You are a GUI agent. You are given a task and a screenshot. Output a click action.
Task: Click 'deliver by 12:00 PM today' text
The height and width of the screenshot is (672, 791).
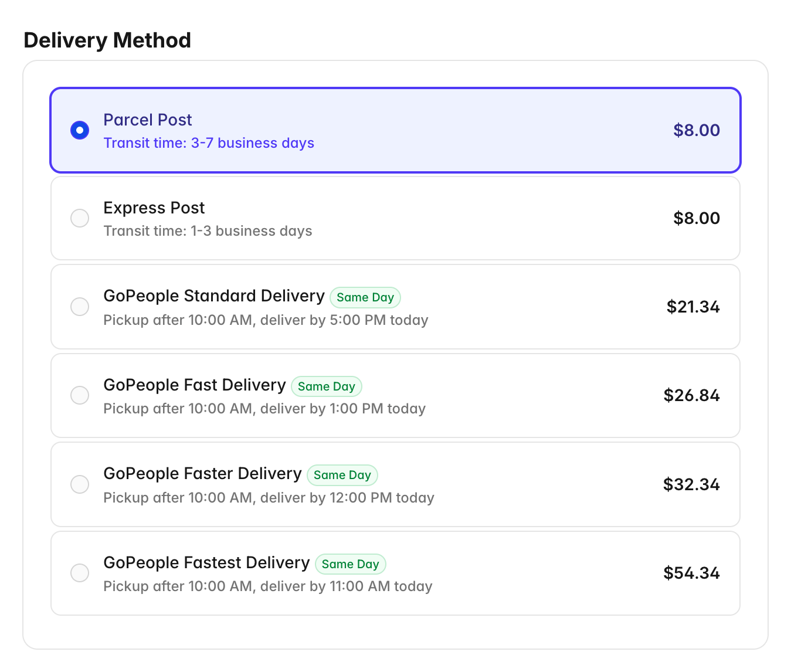[x=347, y=498]
